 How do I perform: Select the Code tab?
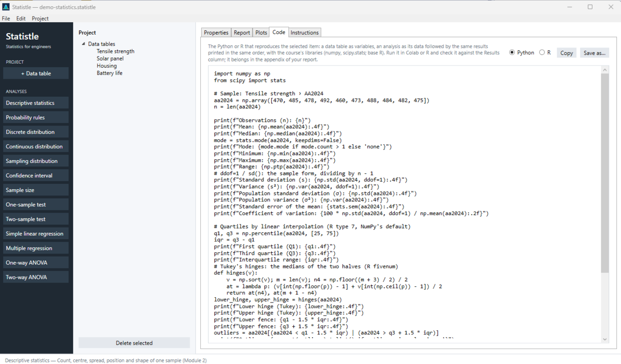[278, 32]
